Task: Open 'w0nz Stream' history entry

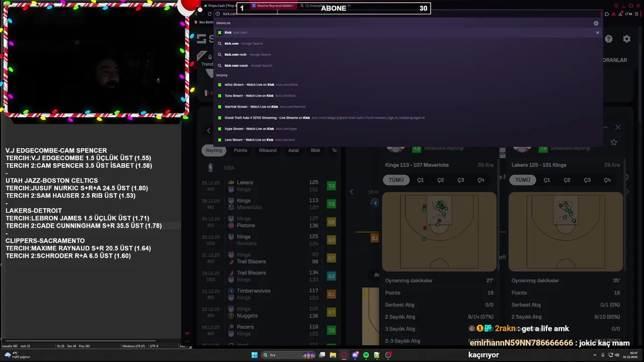Action: pos(408,84)
